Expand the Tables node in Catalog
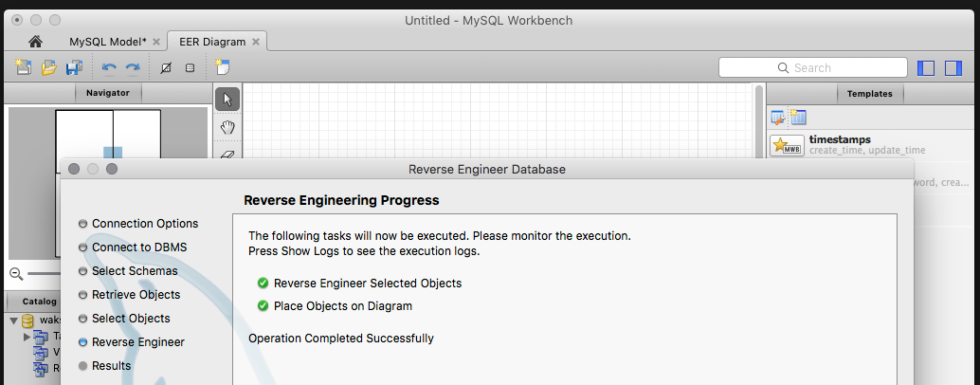 pos(27,336)
